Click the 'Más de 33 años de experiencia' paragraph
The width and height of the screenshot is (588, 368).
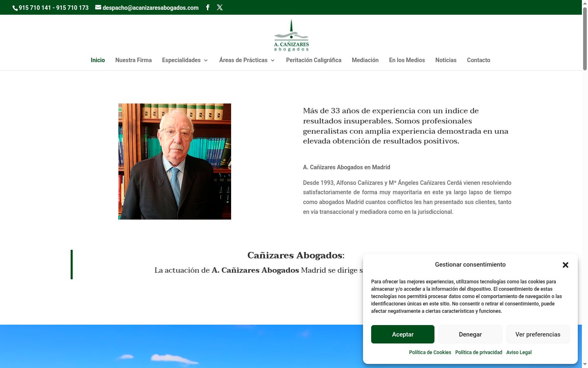point(405,126)
